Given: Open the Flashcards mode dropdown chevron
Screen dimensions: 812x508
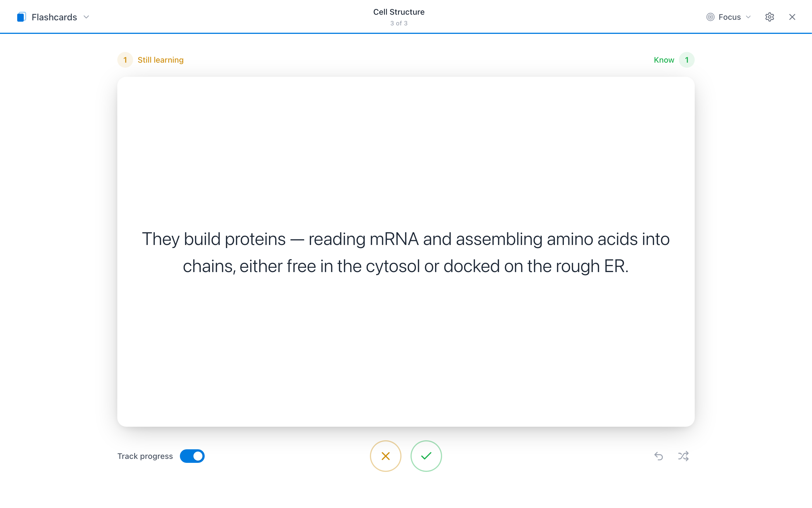Looking at the screenshot, I should coord(86,17).
